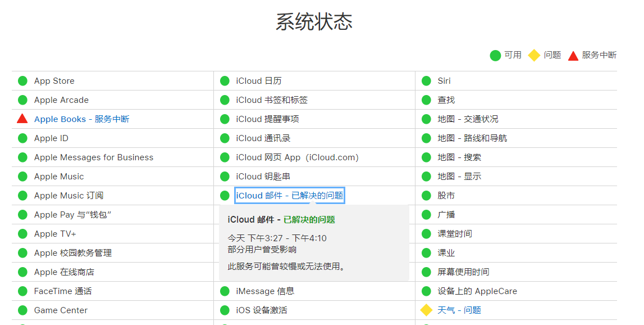Click the green dot beside Apple Messages for Business

point(22,157)
